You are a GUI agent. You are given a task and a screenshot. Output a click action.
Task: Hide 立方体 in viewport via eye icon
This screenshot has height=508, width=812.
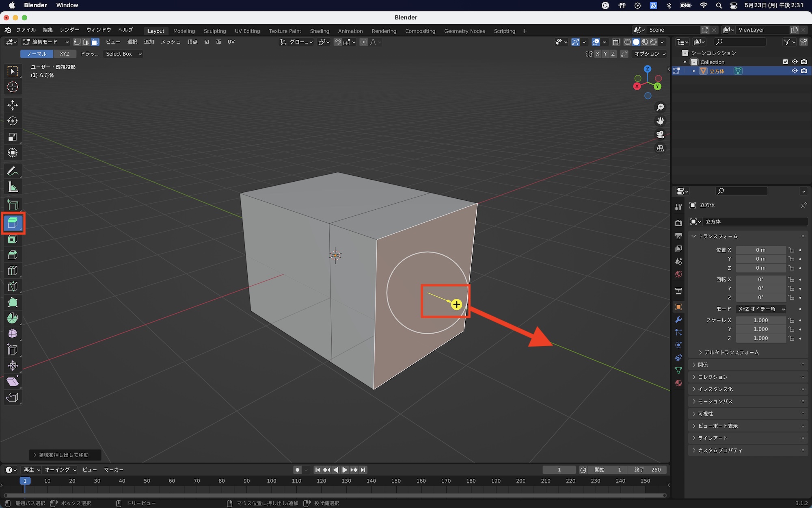[795, 71]
